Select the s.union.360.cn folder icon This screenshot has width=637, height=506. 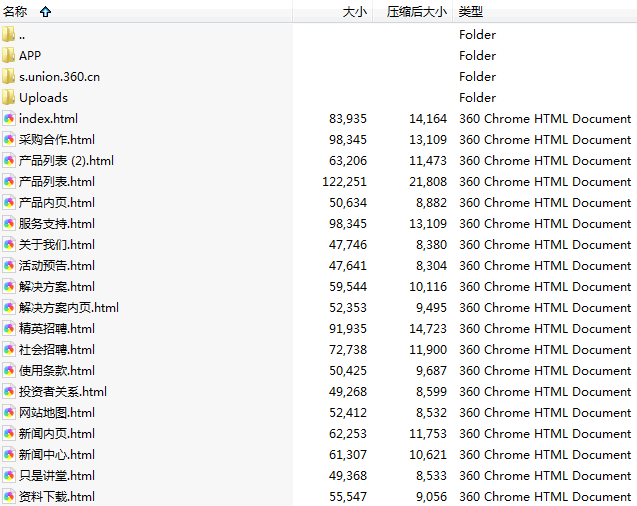pyautogui.click(x=9, y=77)
